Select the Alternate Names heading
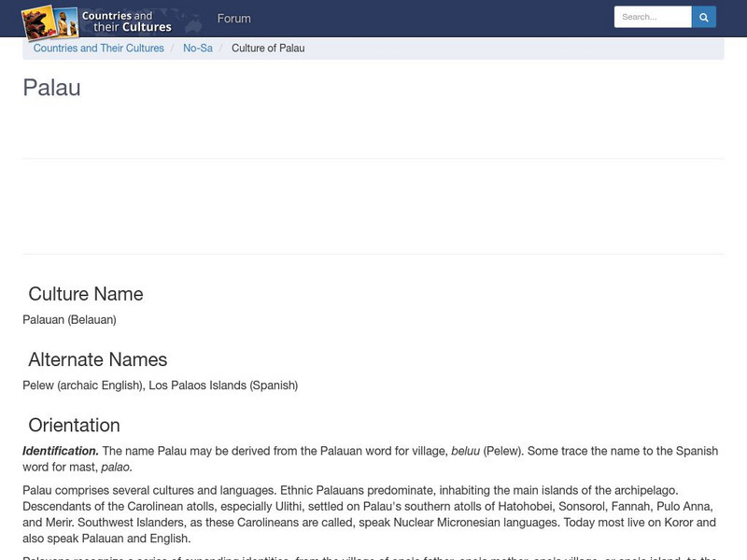The image size is (747, 560). click(97, 359)
